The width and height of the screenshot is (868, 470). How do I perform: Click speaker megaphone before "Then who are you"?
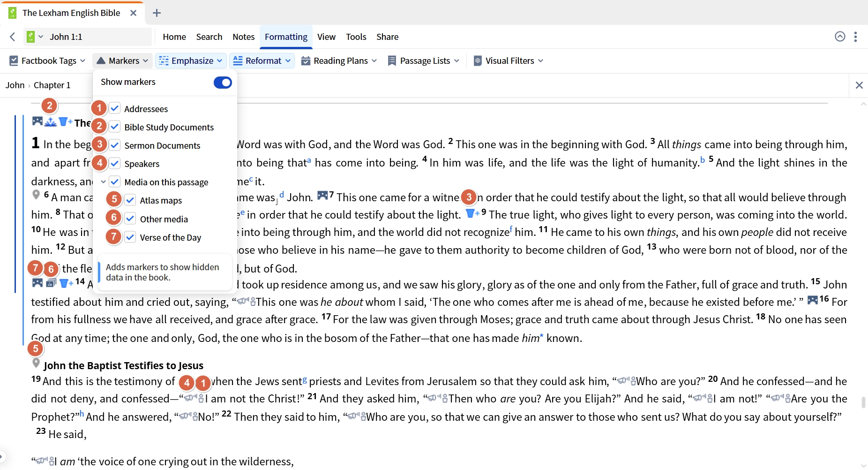pyautogui.click(x=434, y=398)
